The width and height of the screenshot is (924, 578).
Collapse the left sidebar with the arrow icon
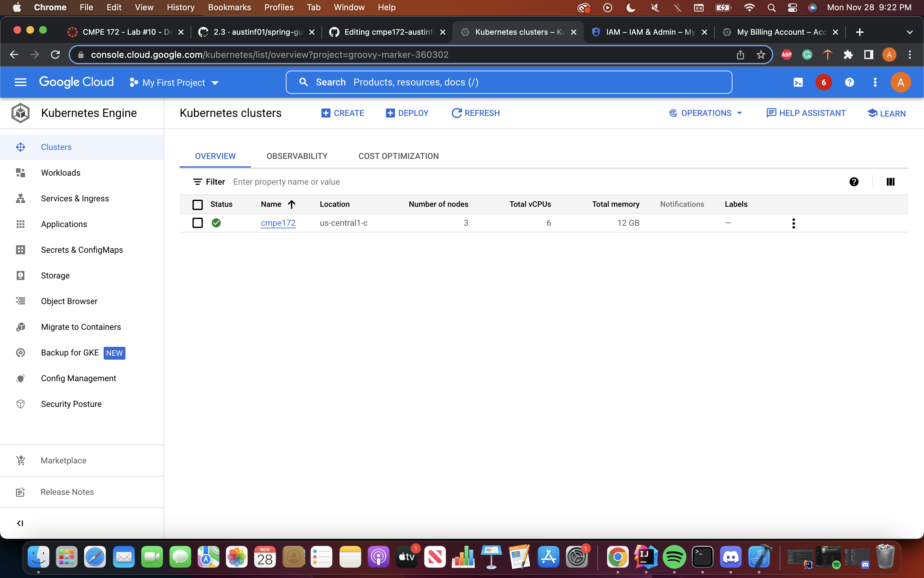point(20,523)
